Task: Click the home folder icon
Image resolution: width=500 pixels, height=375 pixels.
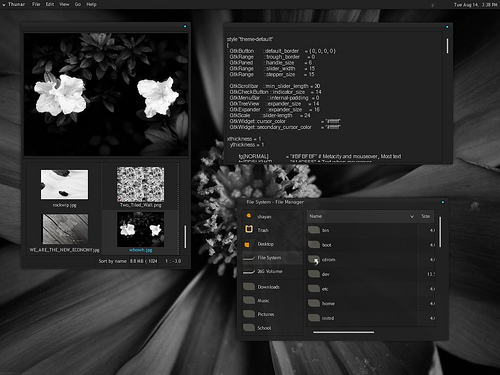Action: (314, 303)
